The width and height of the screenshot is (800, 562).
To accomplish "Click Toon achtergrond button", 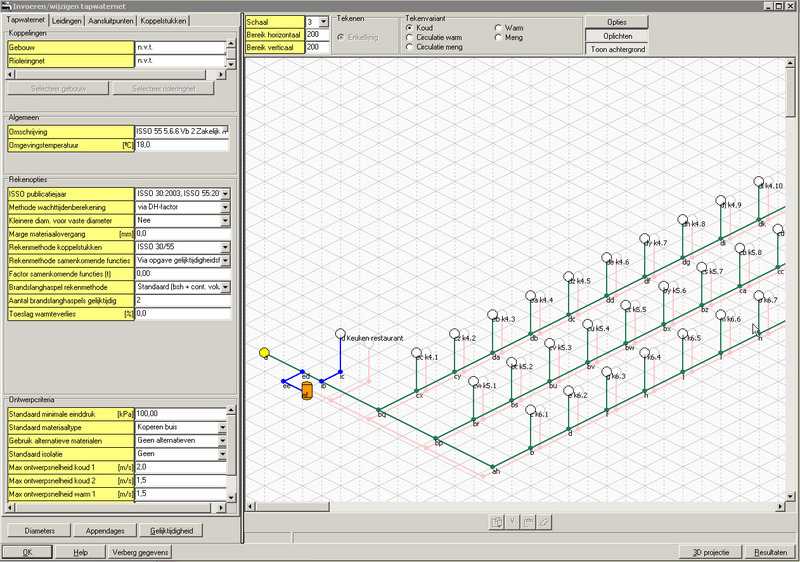I will [x=617, y=49].
